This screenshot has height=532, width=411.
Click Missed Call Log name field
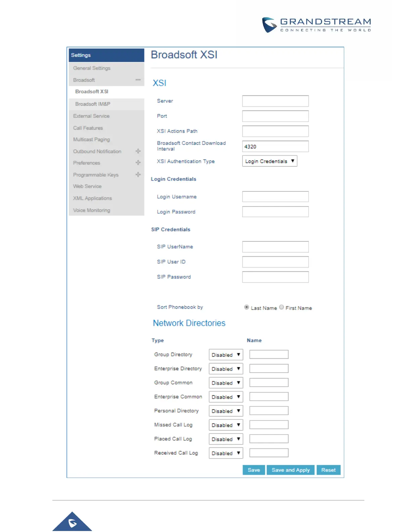269,425
